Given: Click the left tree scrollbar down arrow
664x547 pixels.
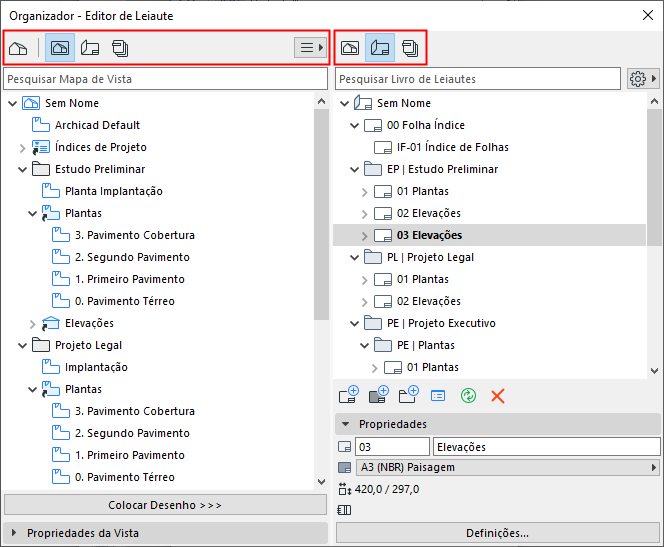Looking at the screenshot, I should click(321, 482).
